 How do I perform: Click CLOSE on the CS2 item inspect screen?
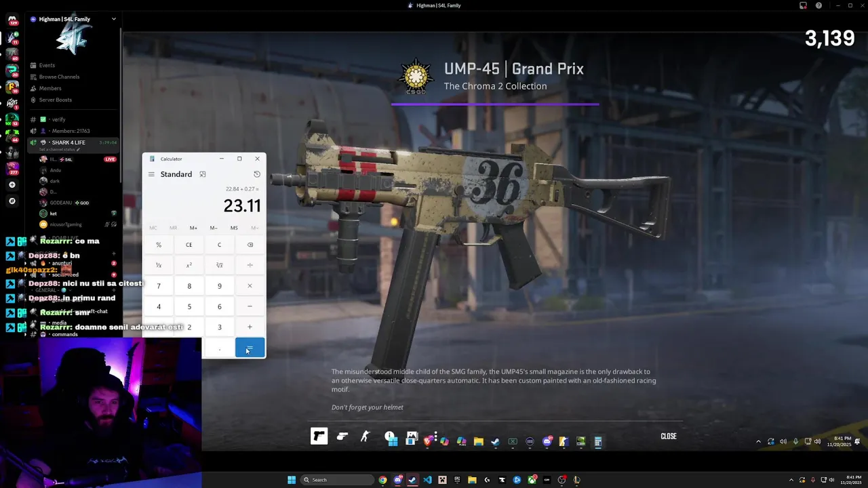point(669,436)
